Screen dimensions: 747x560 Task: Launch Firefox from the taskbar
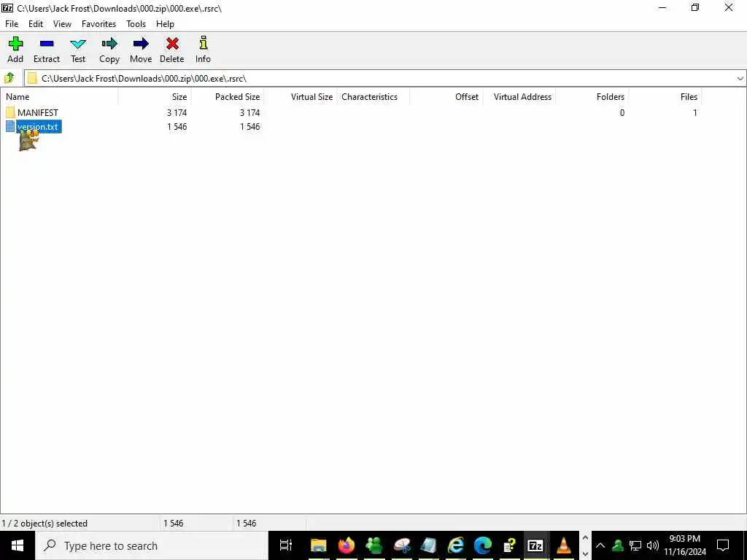tap(347, 545)
